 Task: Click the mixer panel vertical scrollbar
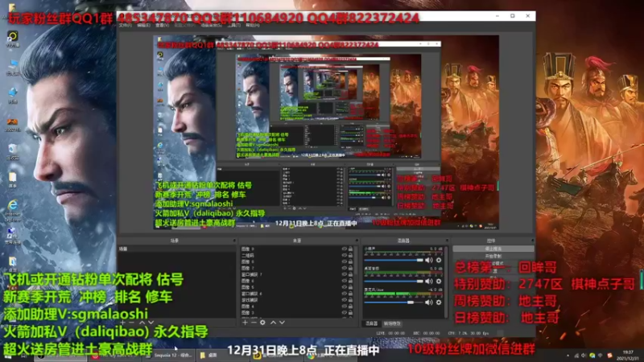[447, 281]
